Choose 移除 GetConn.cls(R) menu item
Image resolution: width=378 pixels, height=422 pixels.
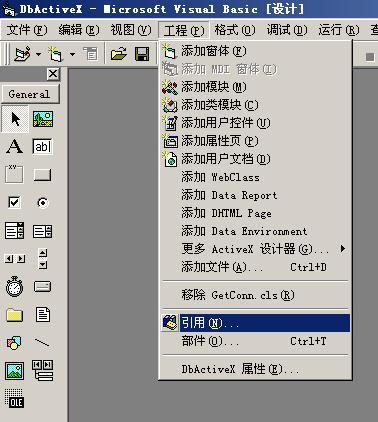click(256, 295)
